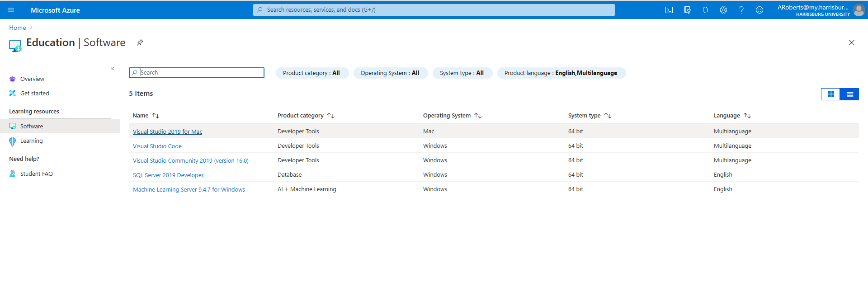This screenshot has width=868, height=291.
Task: Open Machine Learning Server 9.4.7 link
Action: pyautogui.click(x=189, y=189)
